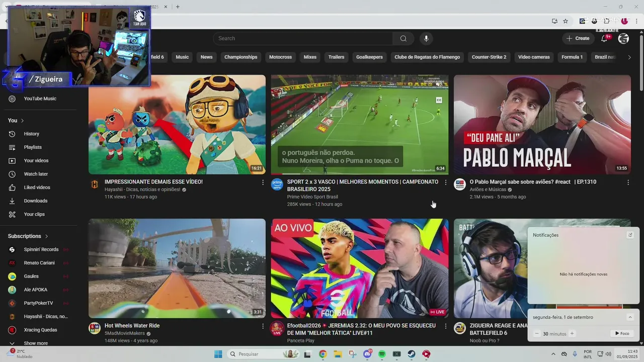Open File Explorer from taskbar
This screenshot has height=362, width=644.
click(338, 354)
